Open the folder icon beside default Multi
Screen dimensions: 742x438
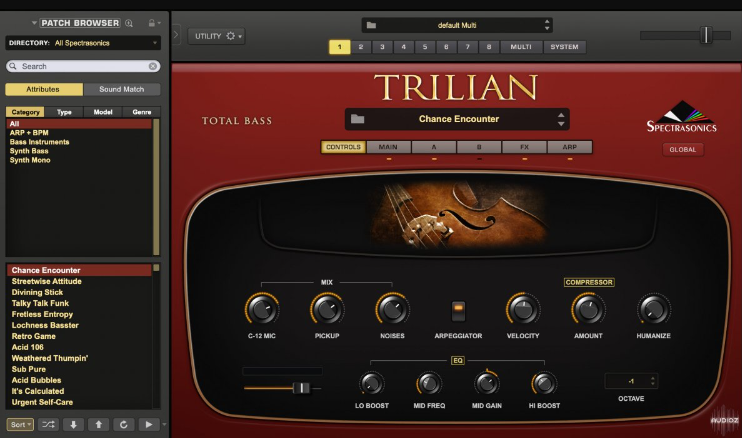point(371,25)
